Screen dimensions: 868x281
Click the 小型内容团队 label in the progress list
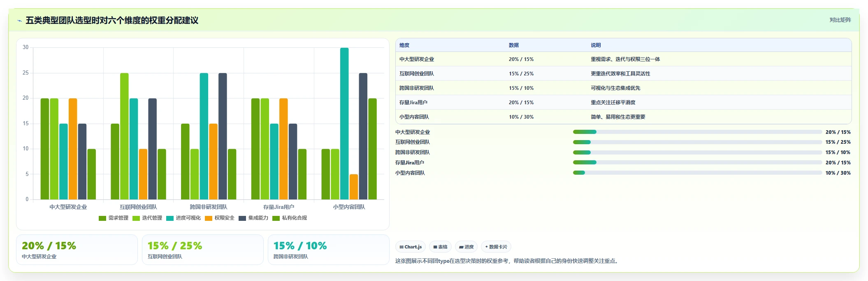[x=410, y=173]
